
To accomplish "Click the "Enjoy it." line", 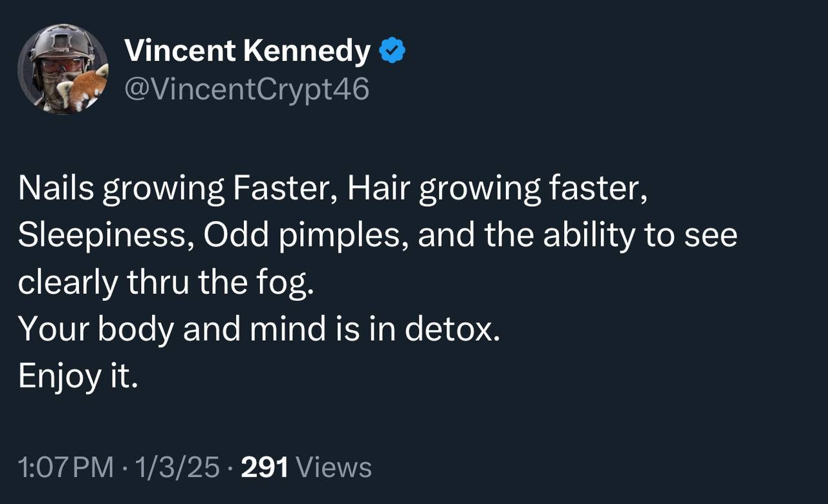I will point(78,377).
